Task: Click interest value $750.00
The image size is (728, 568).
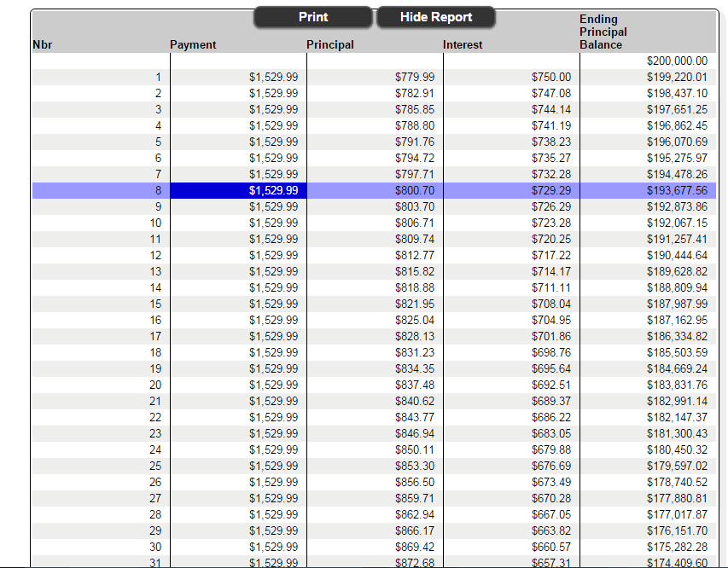Action: point(551,77)
